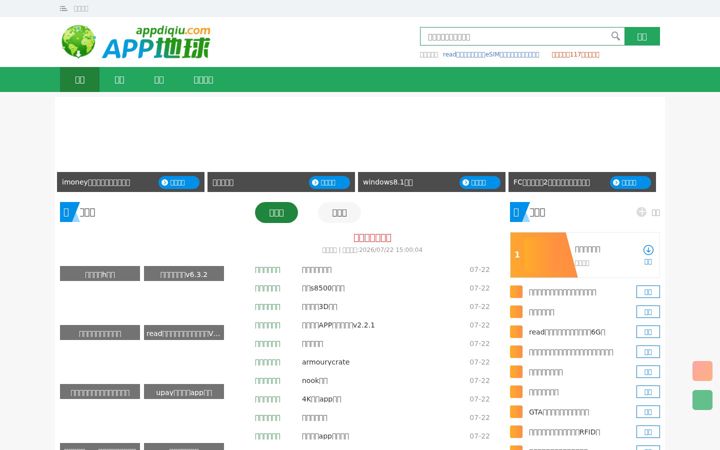
Task: Click download button beside the "read…6G" entry
Action: coord(648,332)
